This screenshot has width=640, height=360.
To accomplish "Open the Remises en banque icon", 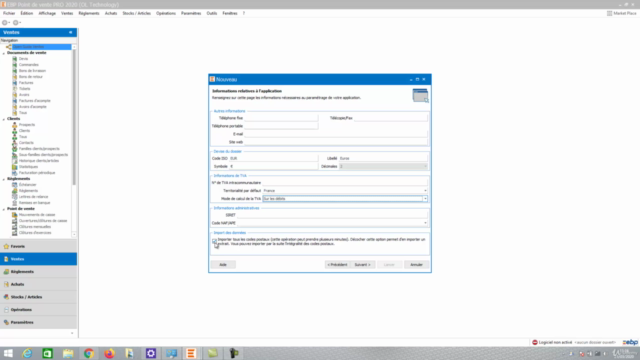I will point(15,202).
